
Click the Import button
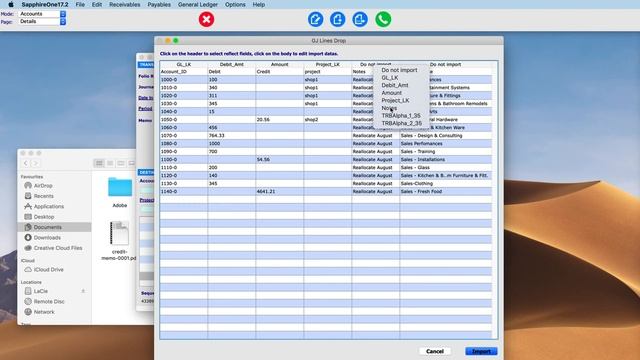[481, 351]
